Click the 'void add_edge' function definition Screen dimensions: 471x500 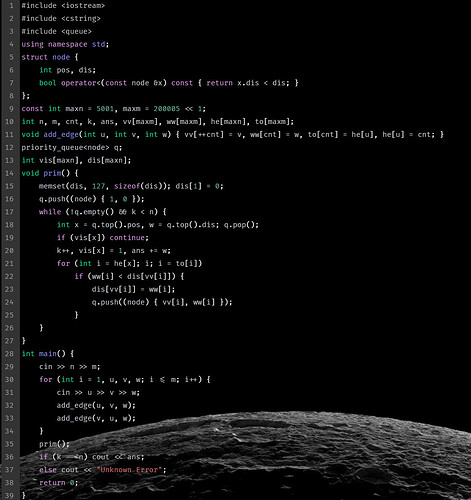(x=232, y=135)
